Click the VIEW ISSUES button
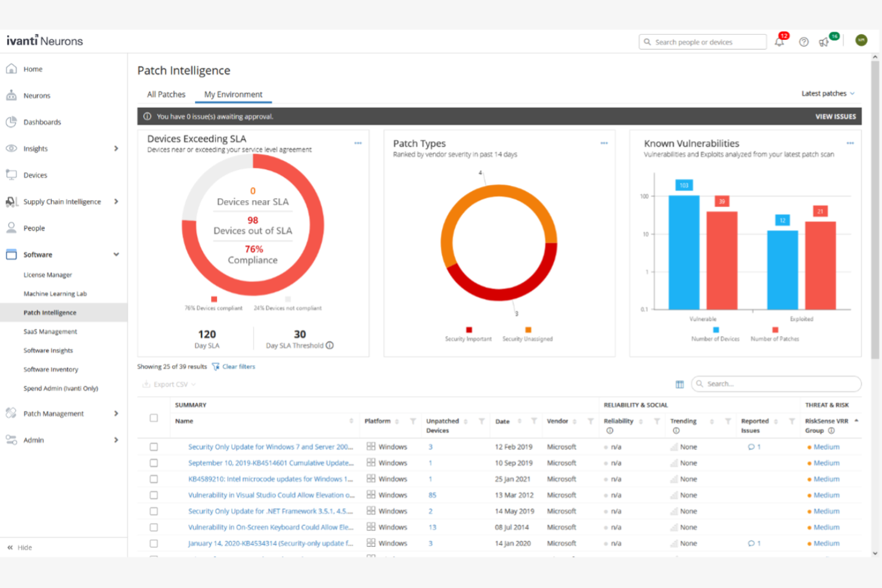Viewport: 882px width, 588px height. click(x=835, y=116)
